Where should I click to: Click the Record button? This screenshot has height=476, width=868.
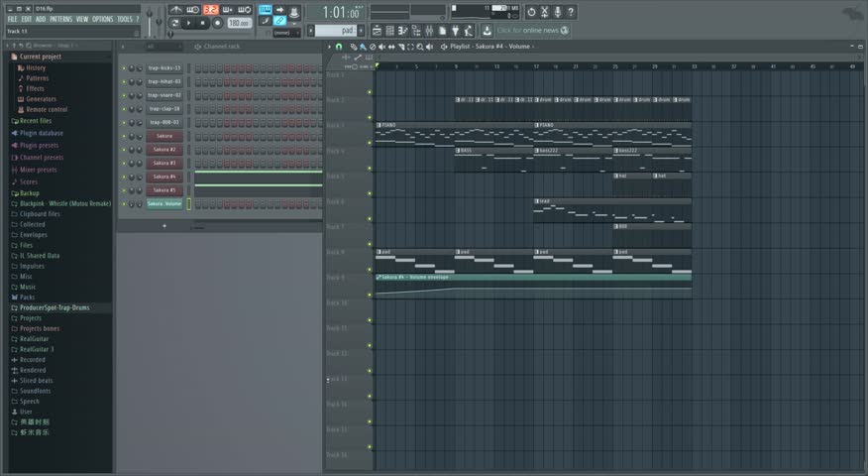pyautogui.click(x=218, y=23)
